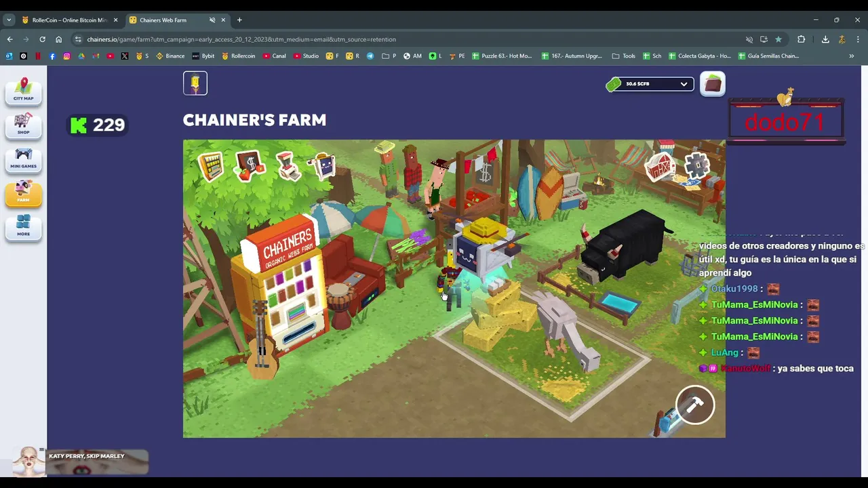This screenshot has height=488, width=868.
Task: Open the Binance bookmark
Action: tap(170, 56)
